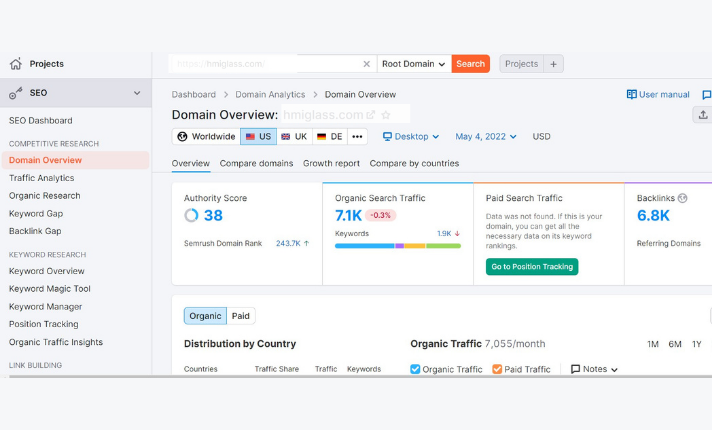Open Keyword Gap in sidebar
Viewport: 712px width, 430px height.
pyautogui.click(x=36, y=213)
